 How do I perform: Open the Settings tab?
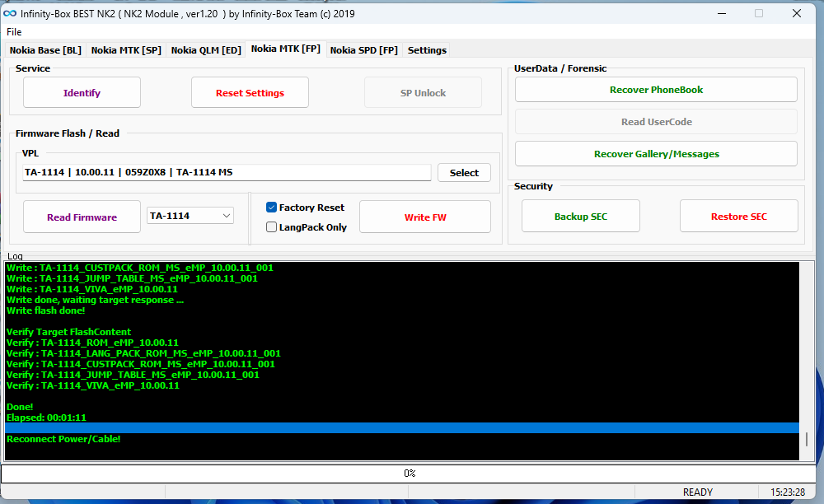(x=427, y=50)
